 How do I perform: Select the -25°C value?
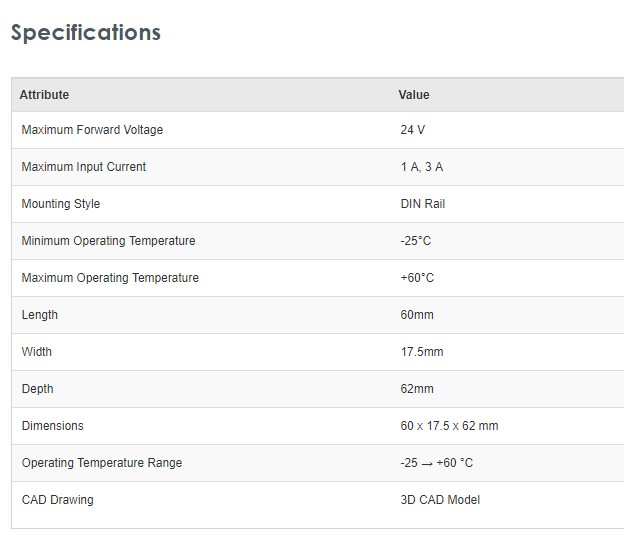416,241
